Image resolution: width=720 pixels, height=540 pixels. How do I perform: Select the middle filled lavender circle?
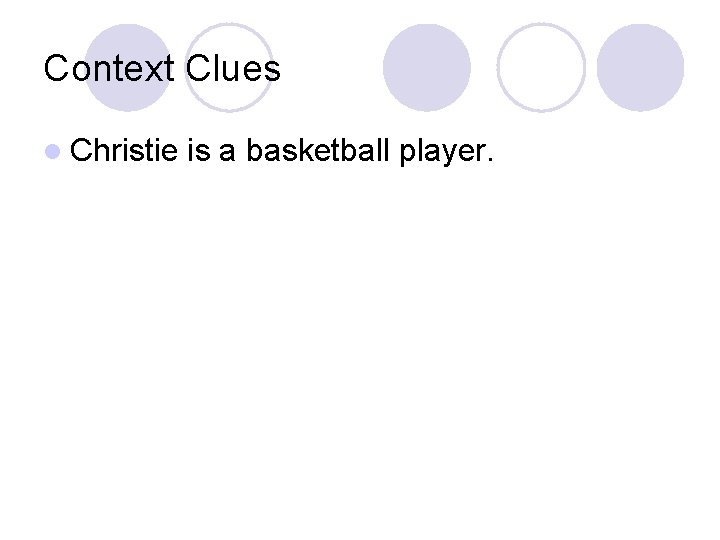[427, 67]
